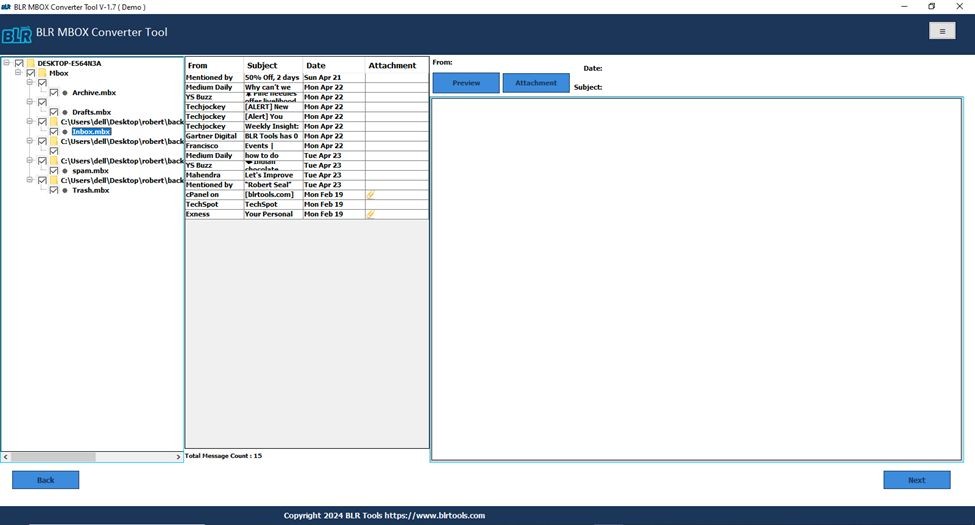Click the DESKTOP-E564N3A folder icon

click(31, 63)
